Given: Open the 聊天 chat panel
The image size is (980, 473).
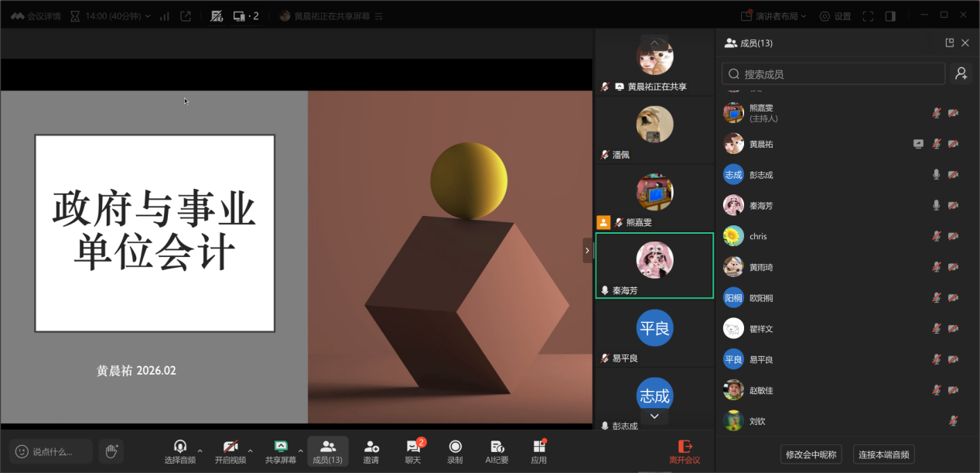Looking at the screenshot, I should tap(413, 451).
